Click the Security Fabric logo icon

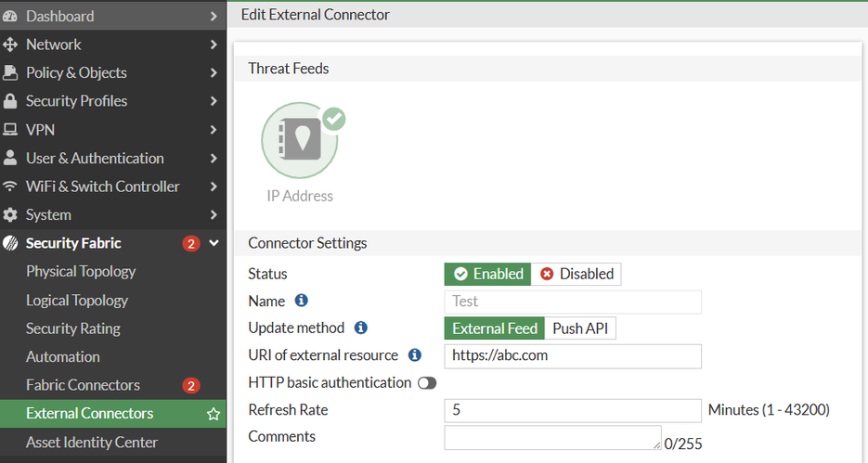coord(10,243)
